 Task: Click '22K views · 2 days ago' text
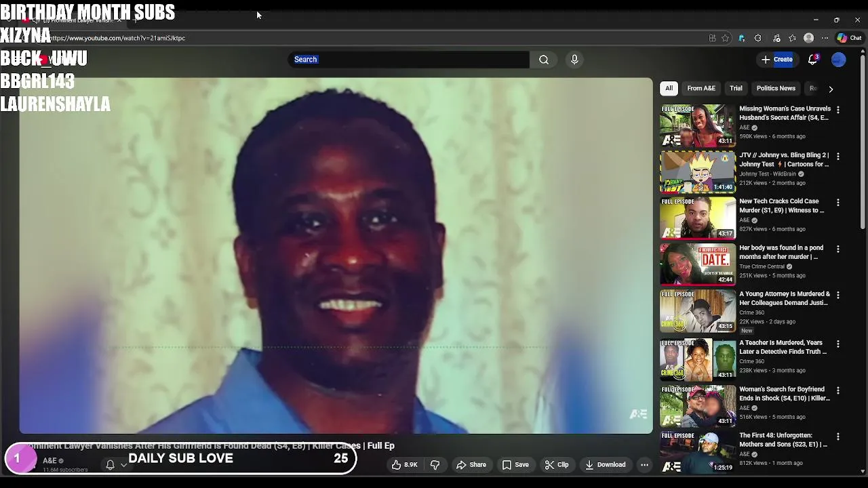click(766, 322)
